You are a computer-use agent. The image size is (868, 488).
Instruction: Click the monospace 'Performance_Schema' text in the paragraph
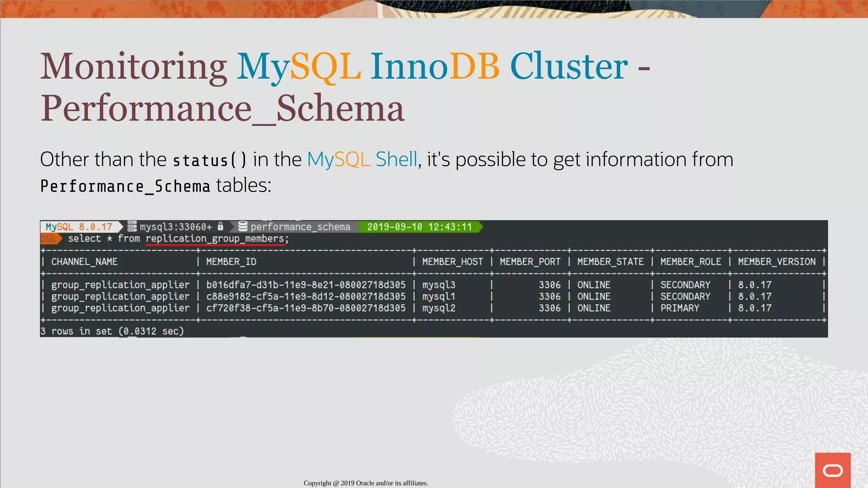click(125, 186)
